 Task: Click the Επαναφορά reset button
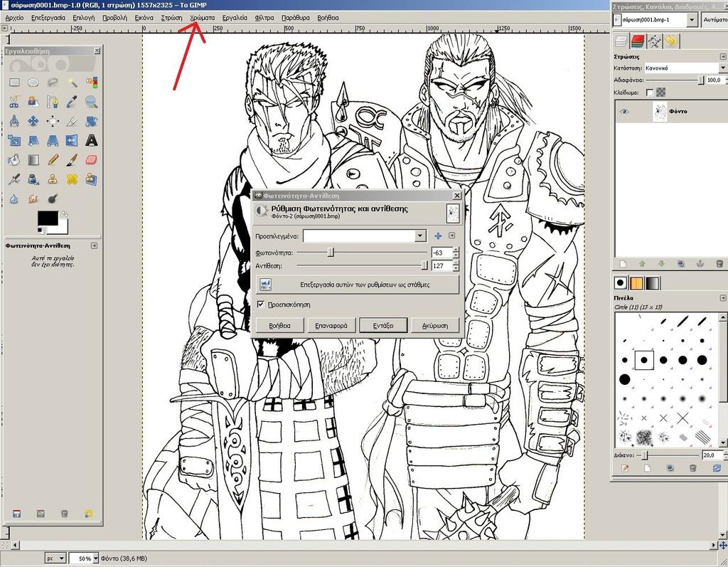tap(331, 325)
